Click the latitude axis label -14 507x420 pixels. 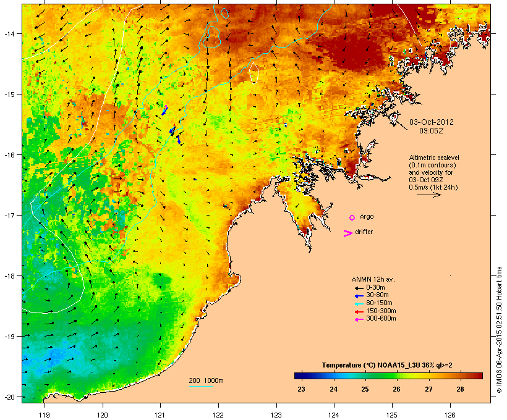pos(9,34)
